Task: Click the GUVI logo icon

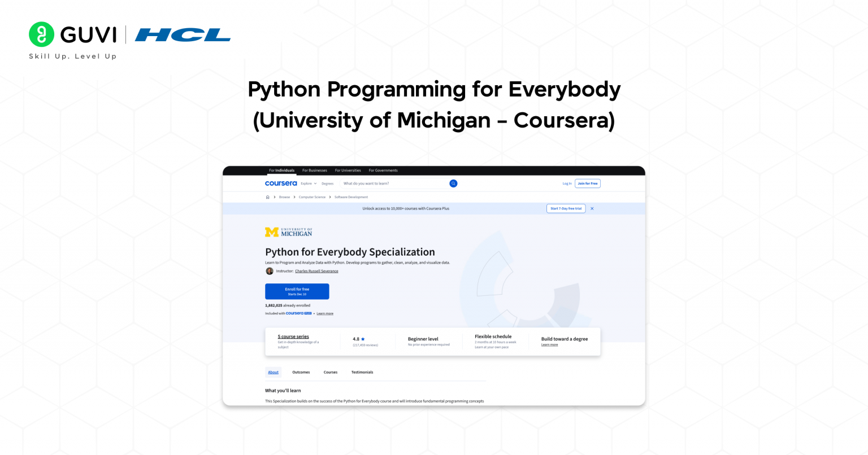Action: [41, 34]
